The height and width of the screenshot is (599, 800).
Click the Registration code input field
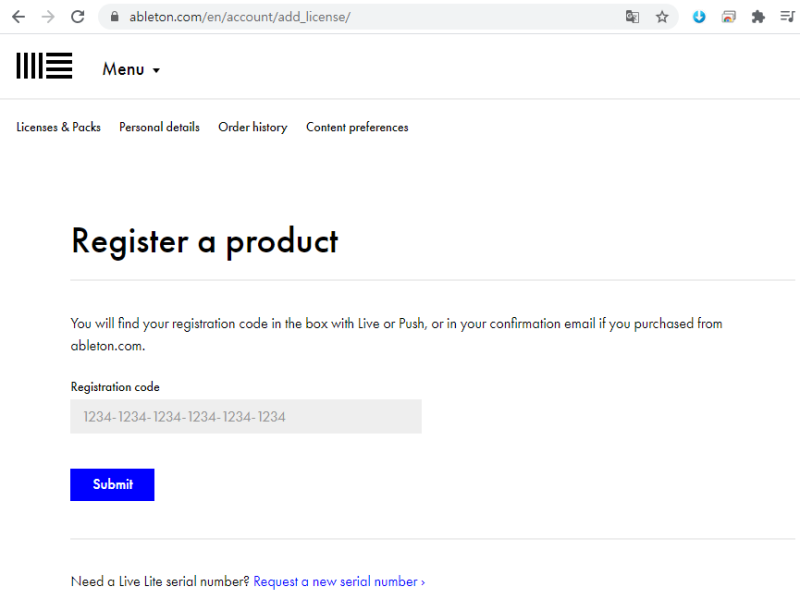(246, 416)
